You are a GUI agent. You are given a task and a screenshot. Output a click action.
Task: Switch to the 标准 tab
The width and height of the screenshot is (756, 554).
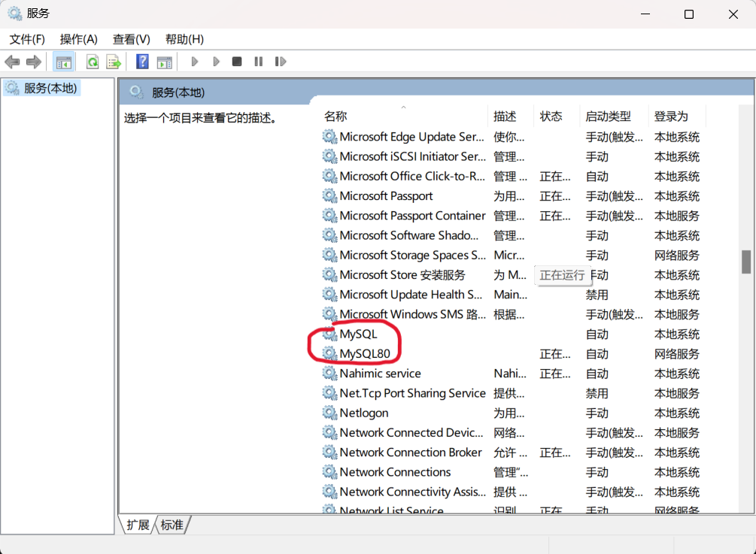172,525
